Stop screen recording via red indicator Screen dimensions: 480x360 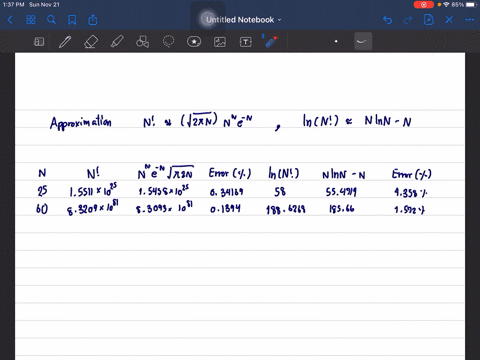tap(424, 5)
